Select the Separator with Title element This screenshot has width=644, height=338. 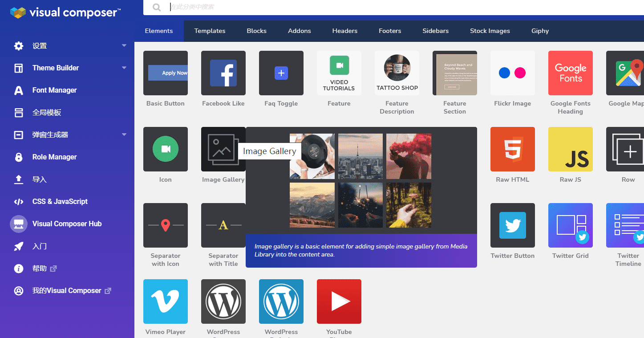[x=223, y=225]
